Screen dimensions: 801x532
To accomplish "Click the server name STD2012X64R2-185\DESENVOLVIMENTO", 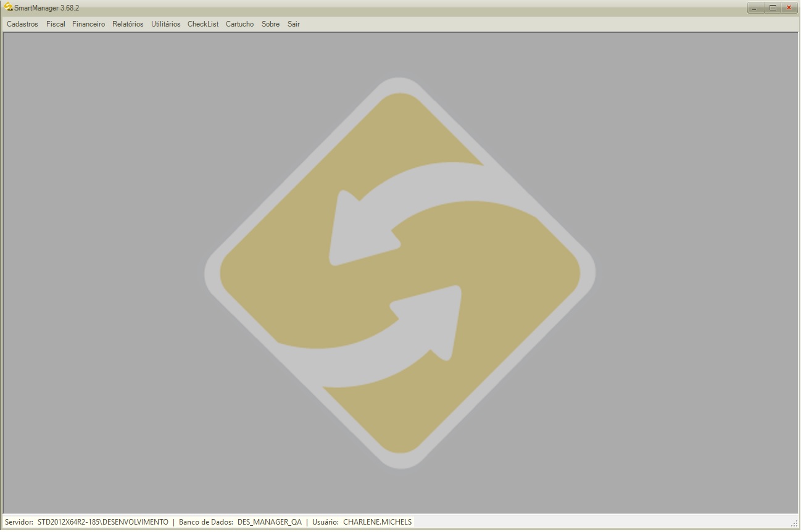I will pyautogui.click(x=102, y=522).
